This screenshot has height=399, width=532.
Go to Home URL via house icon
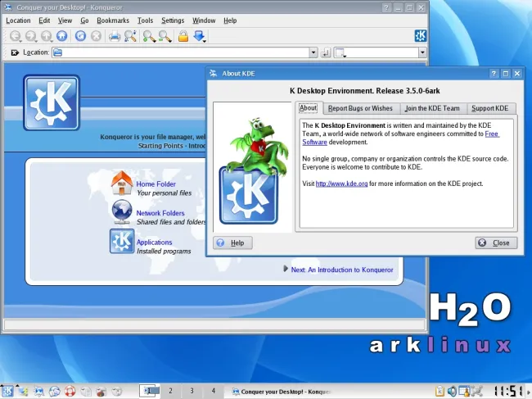click(61, 36)
